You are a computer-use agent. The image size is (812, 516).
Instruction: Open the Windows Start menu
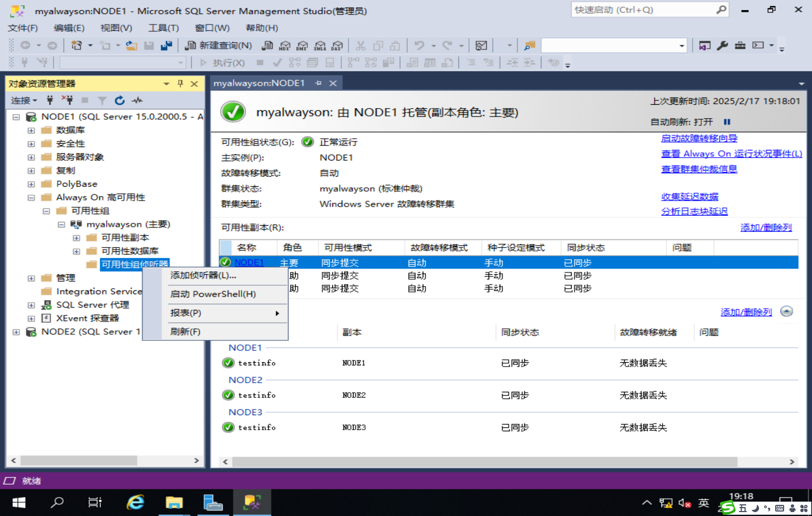pyautogui.click(x=18, y=503)
